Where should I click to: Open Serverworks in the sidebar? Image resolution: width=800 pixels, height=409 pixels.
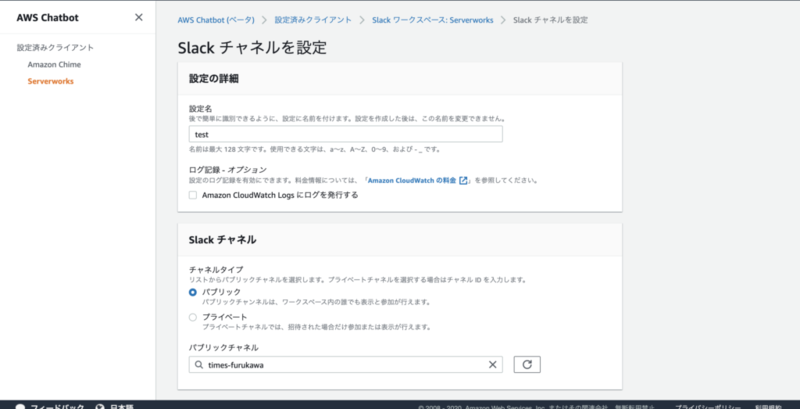coord(51,81)
